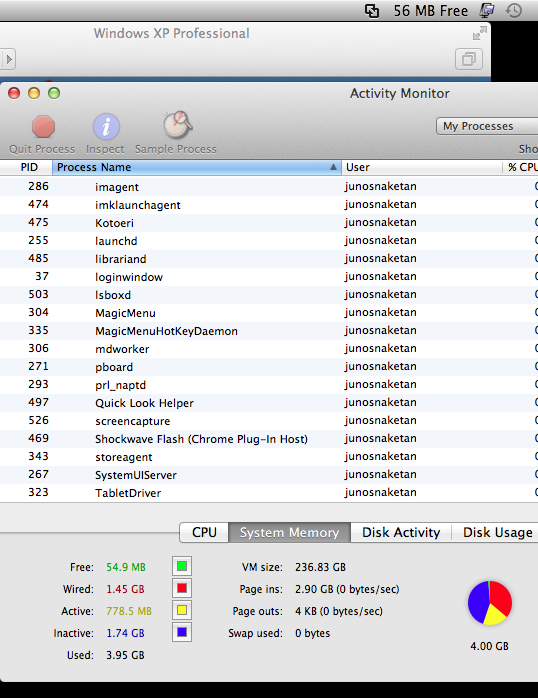Sort by the Process Name column header
This screenshot has width=538, height=698.
(197, 167)
